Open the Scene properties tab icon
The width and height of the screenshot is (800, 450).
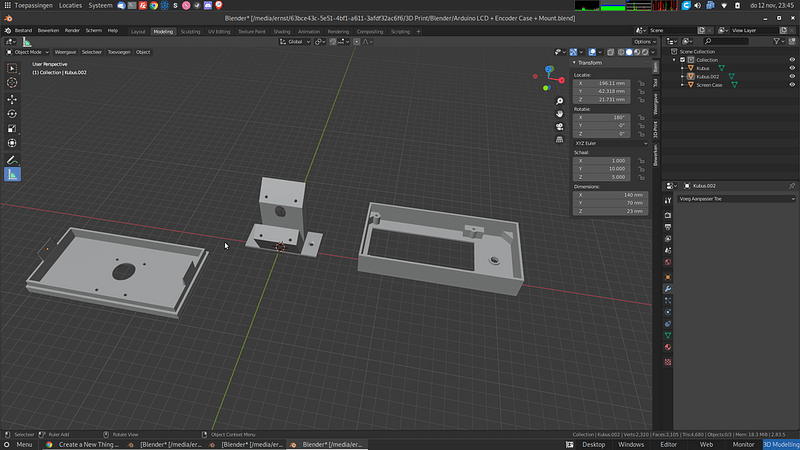coord(668,251)
